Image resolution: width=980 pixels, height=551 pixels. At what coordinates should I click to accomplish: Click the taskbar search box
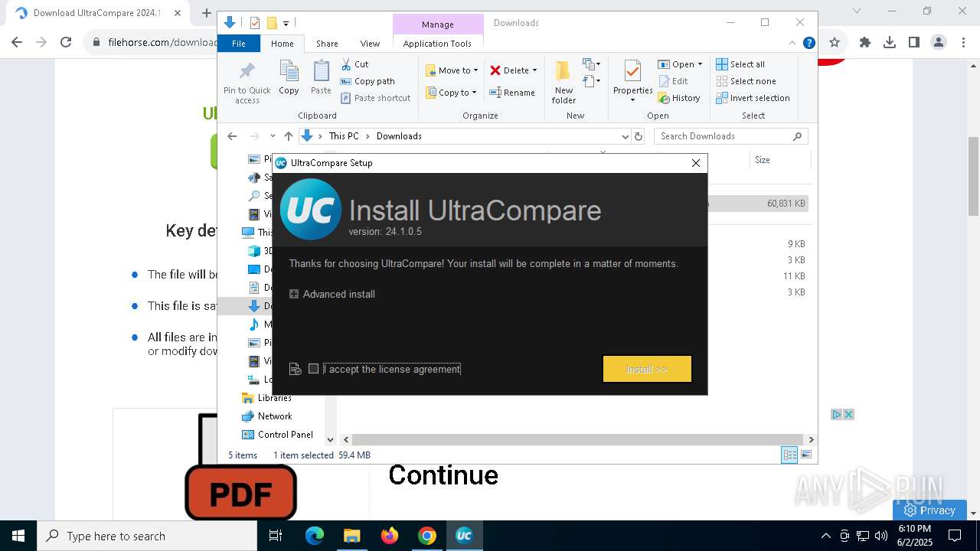point(147,536)
